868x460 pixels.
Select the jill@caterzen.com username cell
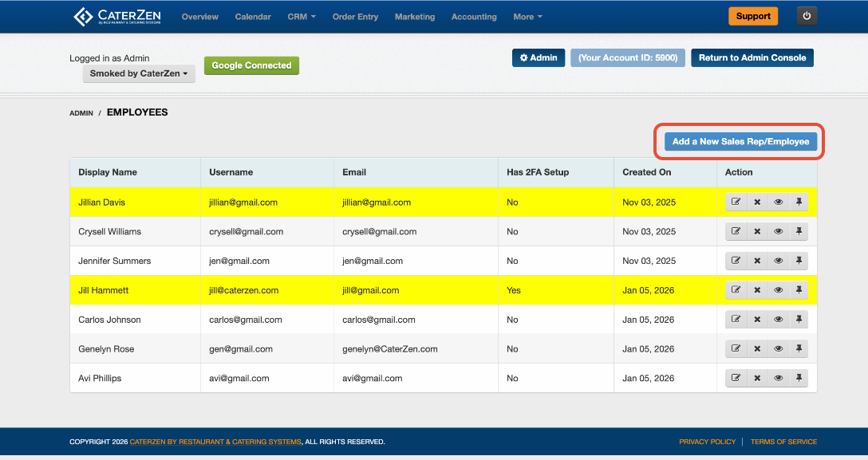(x=266, y=290)
